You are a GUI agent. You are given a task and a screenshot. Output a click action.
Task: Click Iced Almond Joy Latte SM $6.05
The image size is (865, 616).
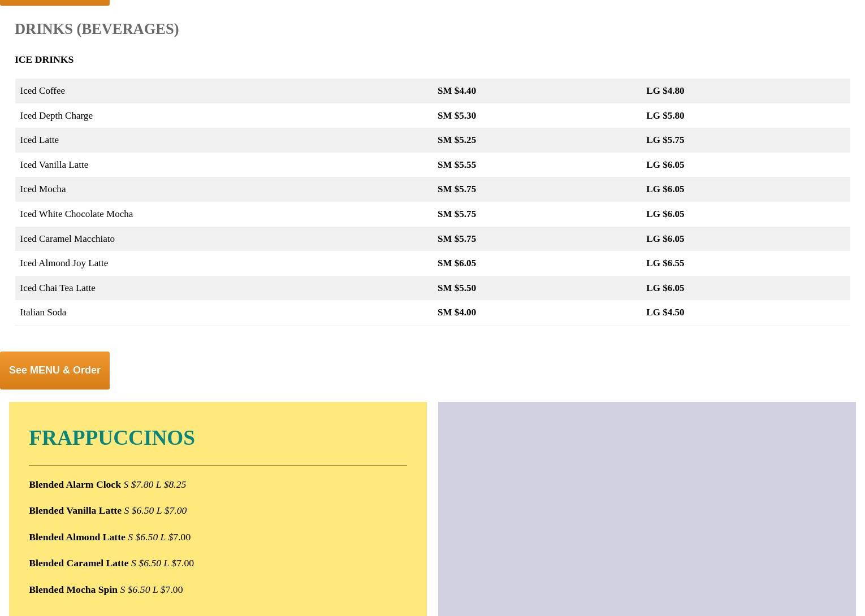456,263
